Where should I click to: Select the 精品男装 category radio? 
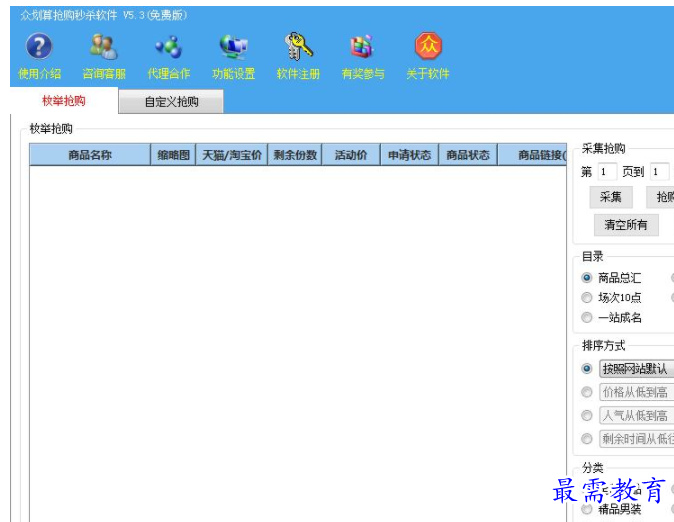point(587,509)
